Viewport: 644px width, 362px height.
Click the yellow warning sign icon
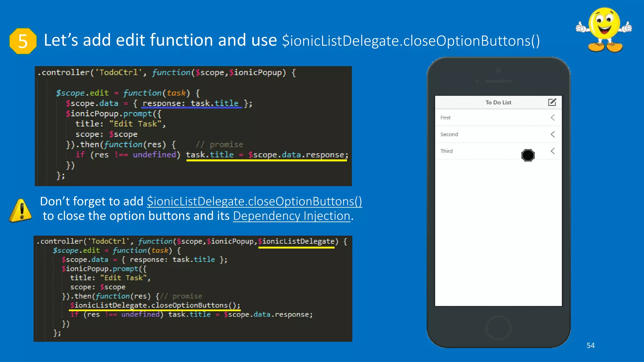coord(20,210)
